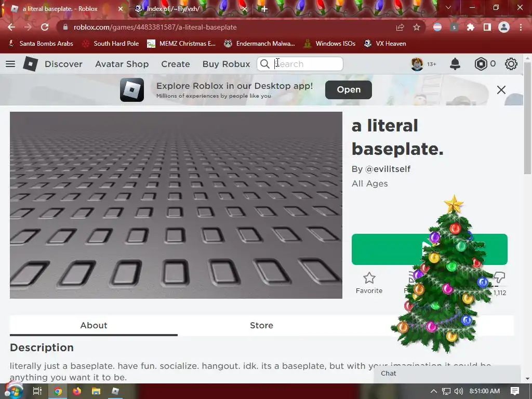Image resolution: width=532 pixels, height=399 pixels.
Task: Click the All Ages rating label
Action: pyautogui.click(x=369, y=183)
